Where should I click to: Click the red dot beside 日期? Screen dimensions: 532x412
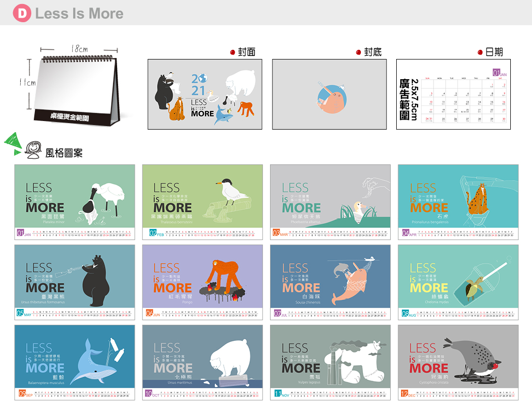click(480, 52)
